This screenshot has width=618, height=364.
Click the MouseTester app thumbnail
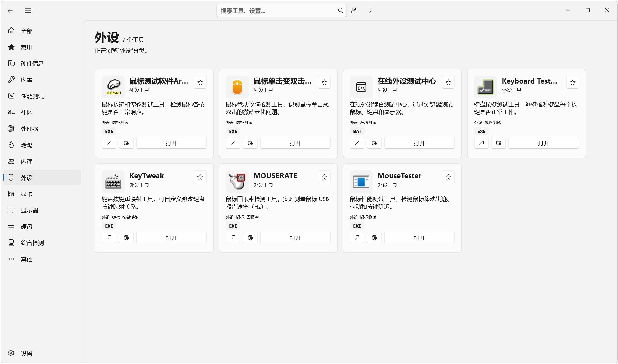click(361, 182)
